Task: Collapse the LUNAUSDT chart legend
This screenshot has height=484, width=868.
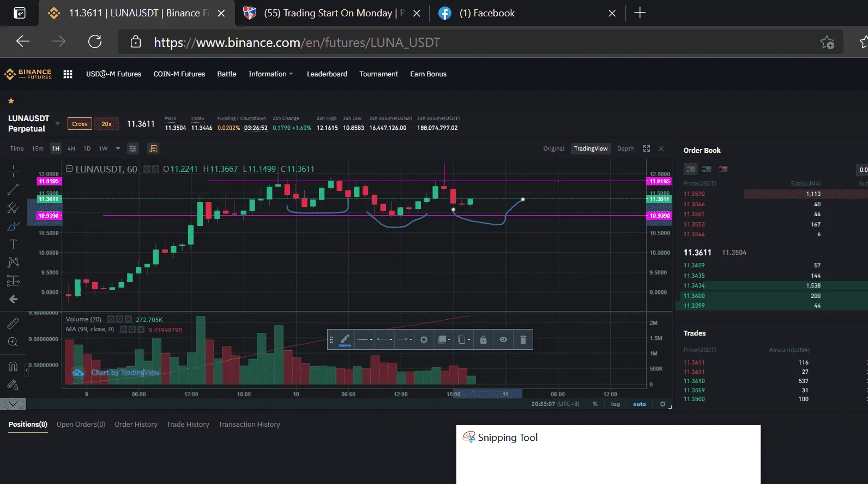Action: [x=69, y=169]
